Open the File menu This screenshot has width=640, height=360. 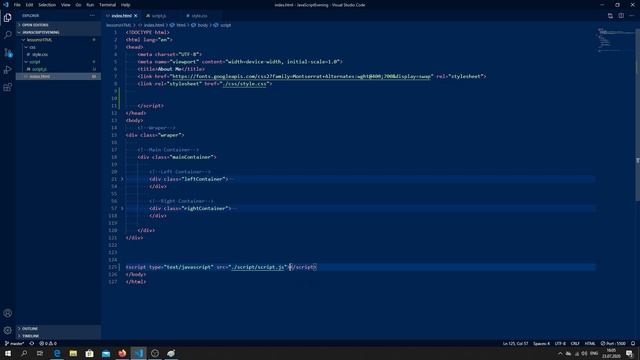[x=17, y=5]
